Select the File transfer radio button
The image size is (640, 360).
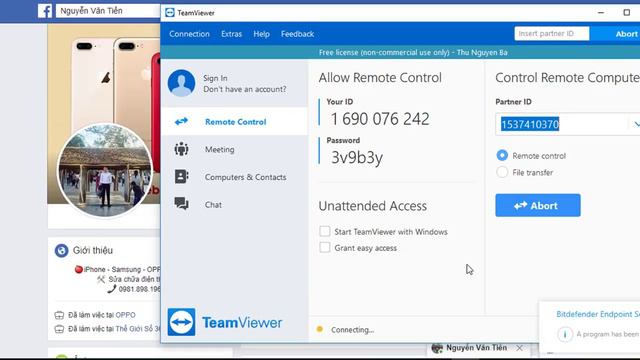[x=502, y=172]
